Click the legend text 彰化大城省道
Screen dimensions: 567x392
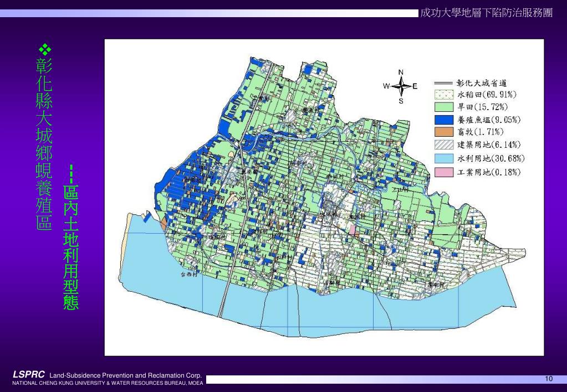[x=482, y=84]
